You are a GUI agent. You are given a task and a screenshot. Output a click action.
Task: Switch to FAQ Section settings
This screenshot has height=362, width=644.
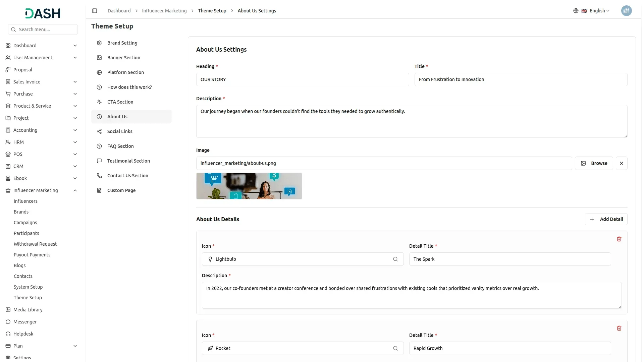click(x=120, y=146)
